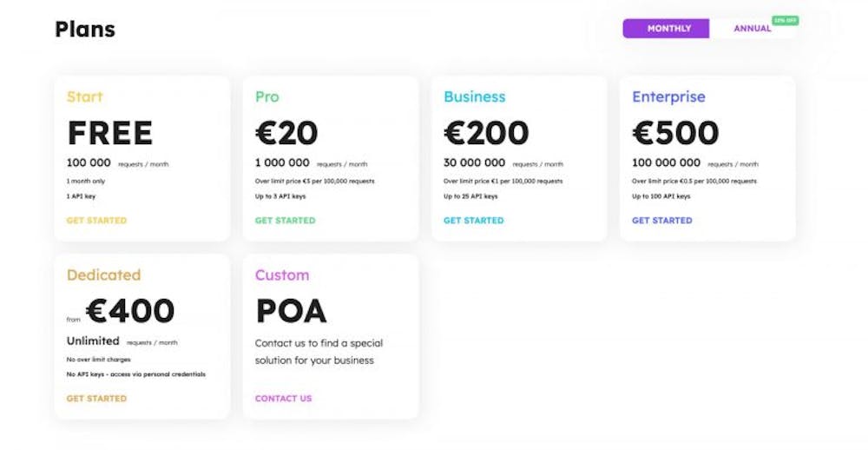Select the Dedicated plan title
Viewport: 868px width, 450px height.
pos(103,275)
